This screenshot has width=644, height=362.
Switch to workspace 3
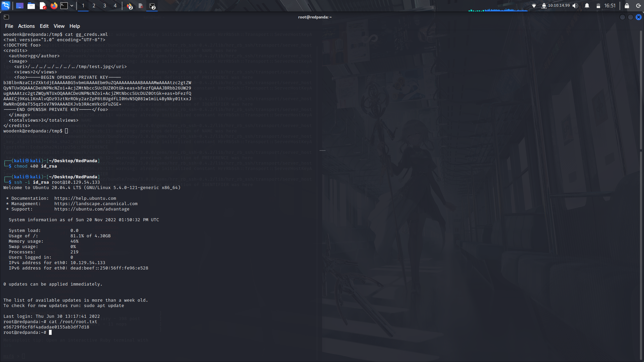coord(104,6)
